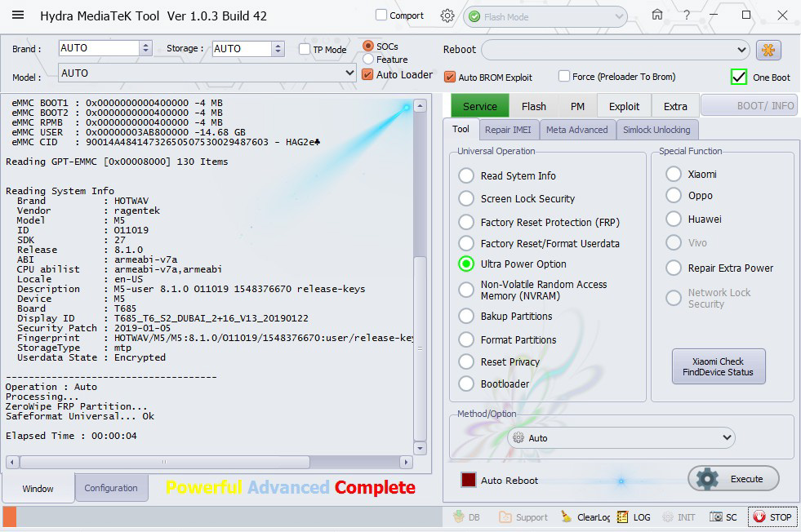Enable Force (Preloader To Brom)
801x532 pixels.
click(x=564, y=76)
